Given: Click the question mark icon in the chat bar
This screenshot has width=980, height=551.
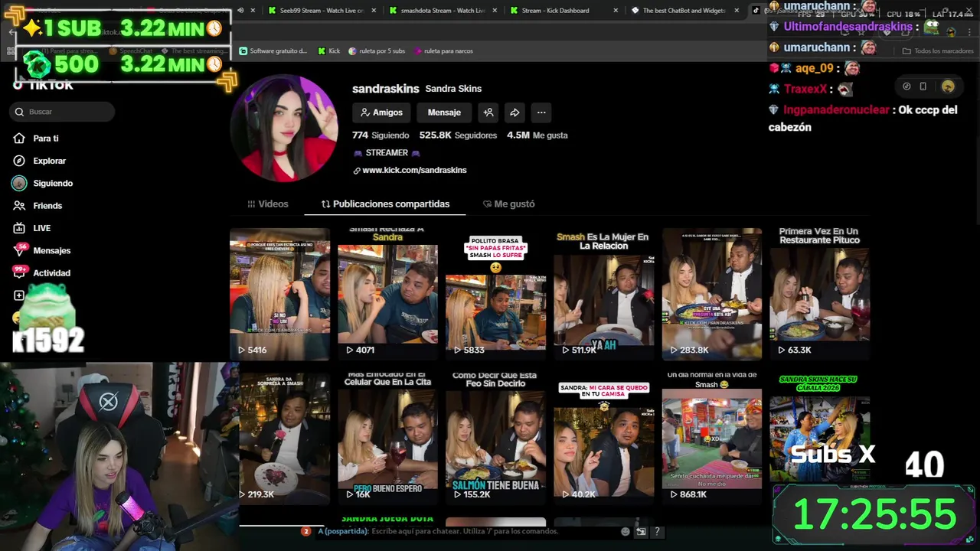Looking at the screenshot, I should tap(657, 531).
